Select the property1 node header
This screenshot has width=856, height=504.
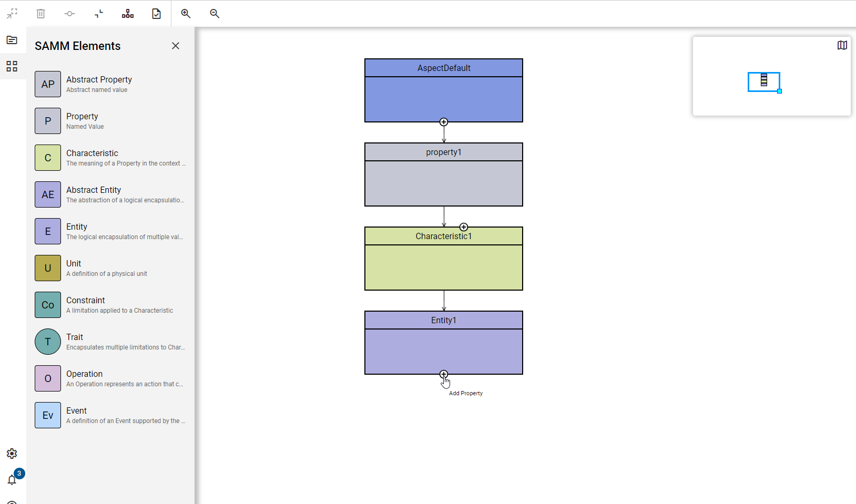[x=444, y=152]
